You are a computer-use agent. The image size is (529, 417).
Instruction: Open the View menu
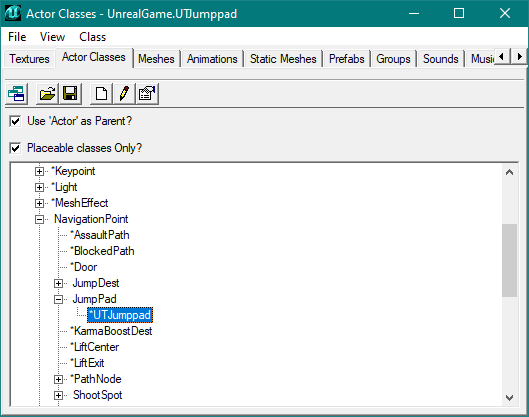[52, 37]
